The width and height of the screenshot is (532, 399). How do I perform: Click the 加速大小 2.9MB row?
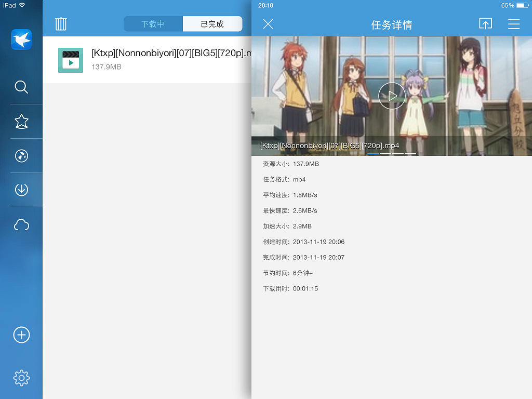(x=287, y=227)
